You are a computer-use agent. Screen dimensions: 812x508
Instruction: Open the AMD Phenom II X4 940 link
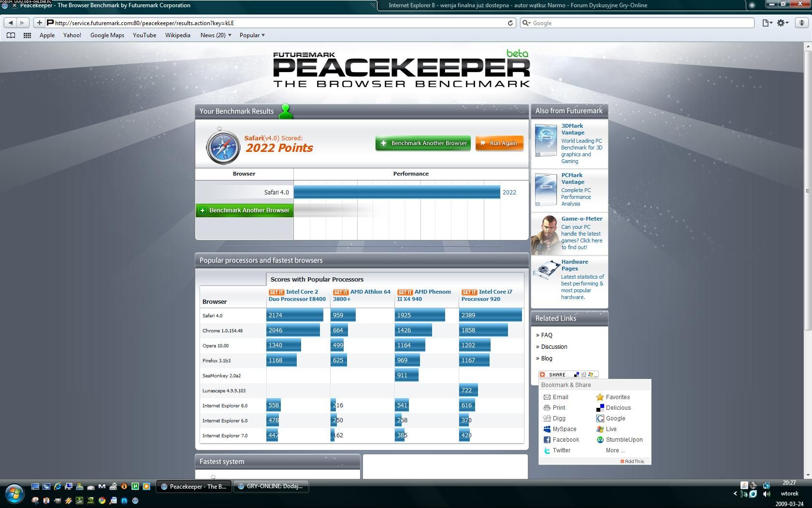click(x=424, y=296)
